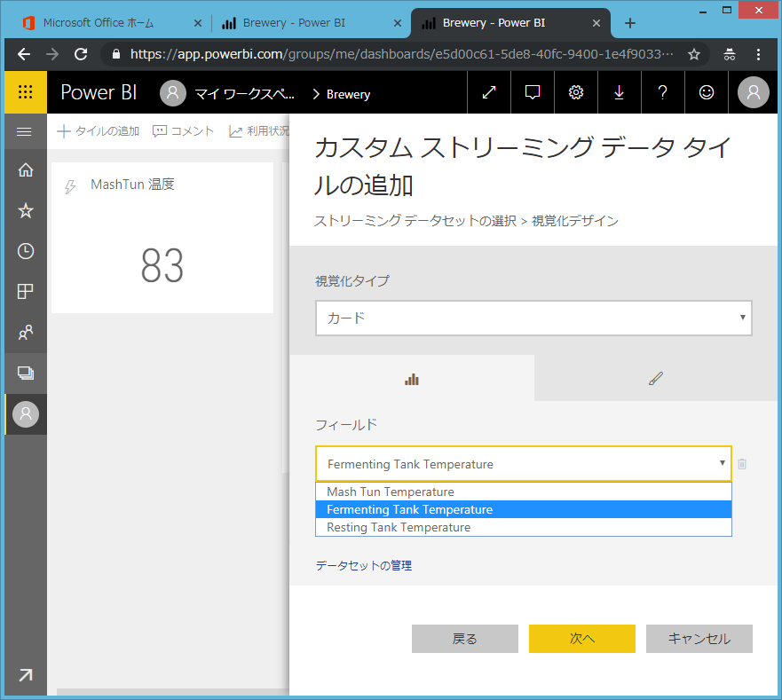
Task: Open the Chrome three-dot menu
Action: 758,54
